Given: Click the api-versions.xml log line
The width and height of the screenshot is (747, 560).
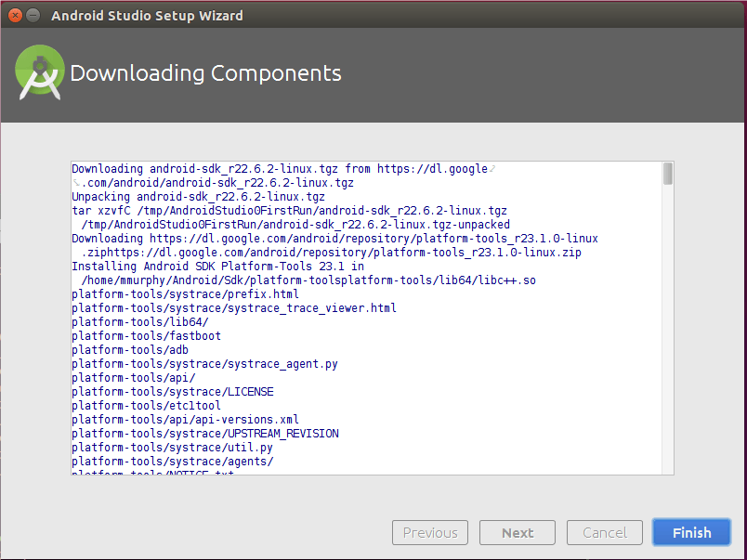Looking at the screenshot, I should tap(185, 420).
